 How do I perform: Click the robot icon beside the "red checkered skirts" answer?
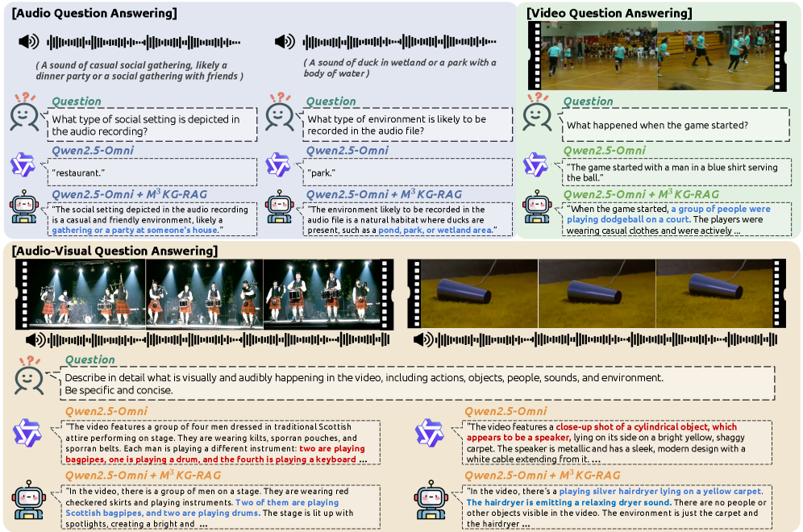point(29,501)
